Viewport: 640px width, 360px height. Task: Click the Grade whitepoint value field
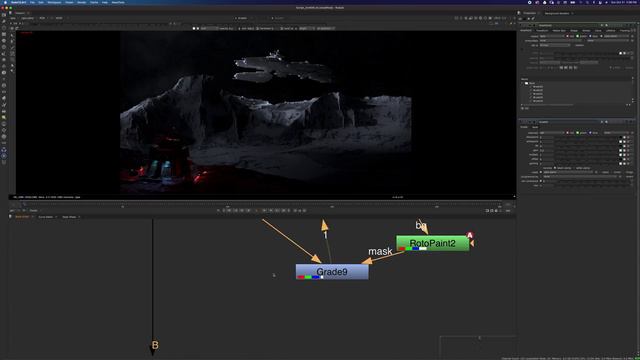coord(547,142)
